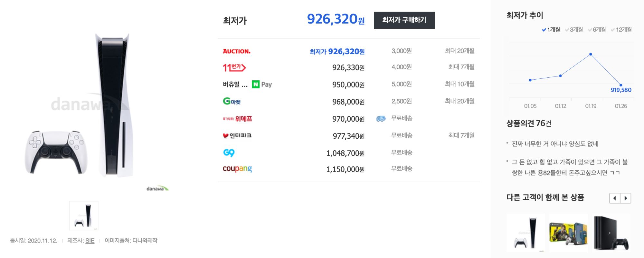
Task: Click the Auction store logo
Action: point(236,51)
